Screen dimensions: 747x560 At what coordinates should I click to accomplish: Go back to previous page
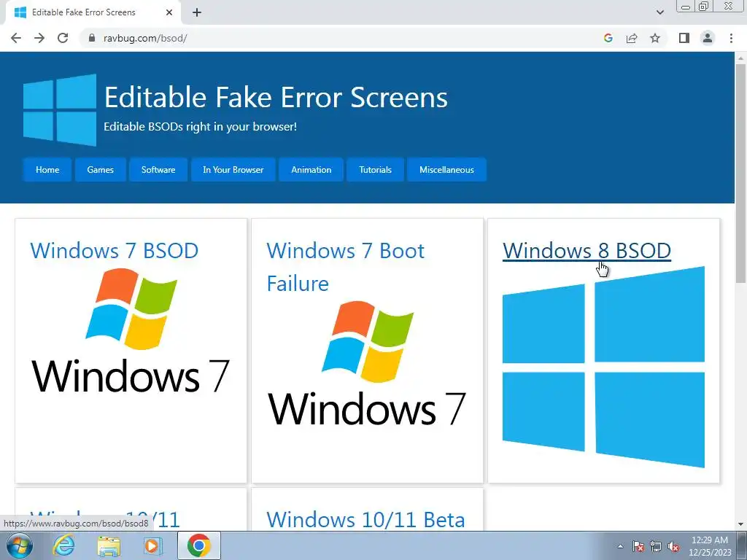[x=16, y=38]
